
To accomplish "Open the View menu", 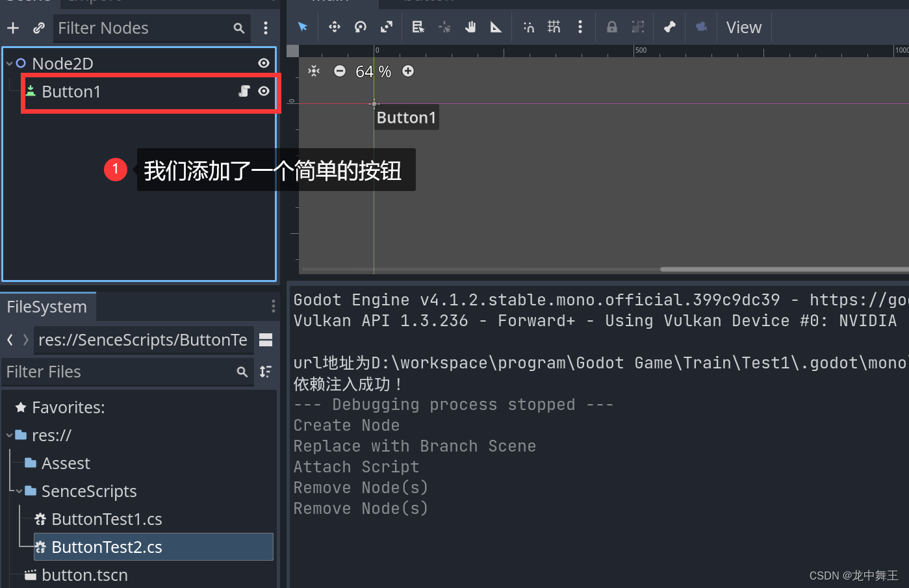I will [x=744, y=27].
